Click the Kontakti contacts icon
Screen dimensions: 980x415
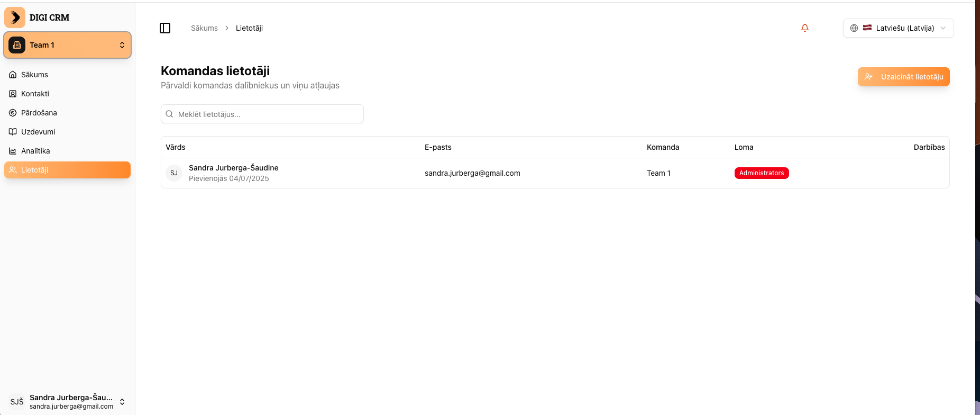tap(13, 94)
